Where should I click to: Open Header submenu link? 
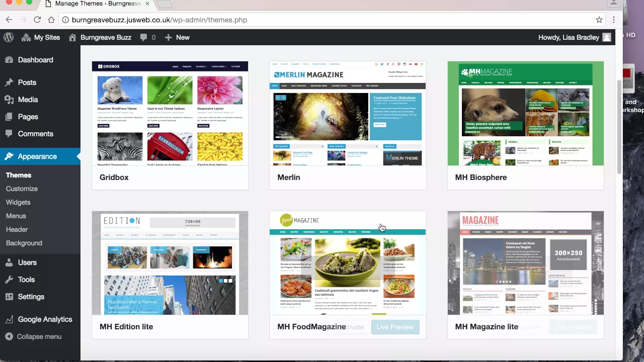click(x=17, y=229)
